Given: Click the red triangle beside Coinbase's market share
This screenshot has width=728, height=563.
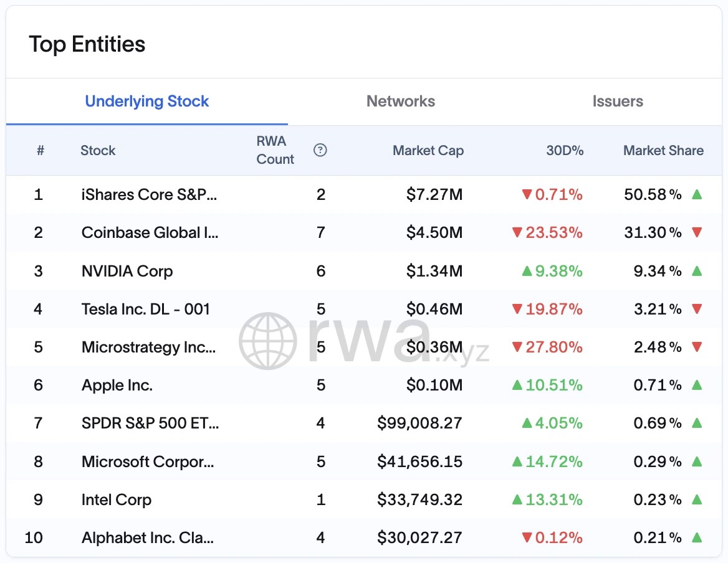Looking at the screenshot, I should tap(696, 232).
